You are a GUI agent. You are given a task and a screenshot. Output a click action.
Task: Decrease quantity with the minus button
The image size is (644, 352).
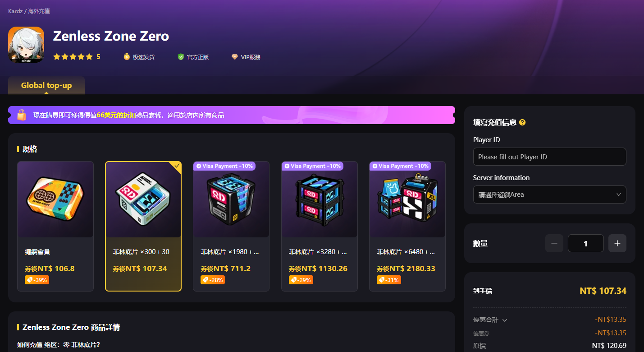554,243
